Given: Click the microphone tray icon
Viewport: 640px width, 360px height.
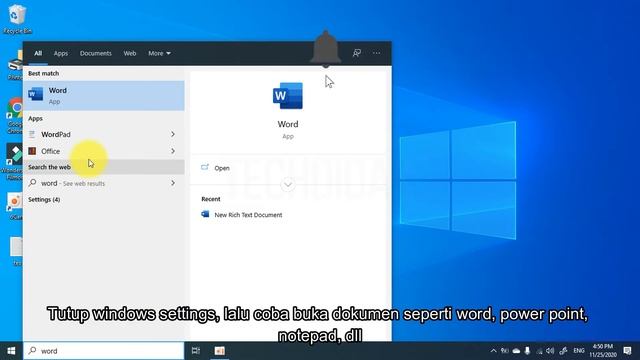Looking at the screenshot, I should pos(527,351).
